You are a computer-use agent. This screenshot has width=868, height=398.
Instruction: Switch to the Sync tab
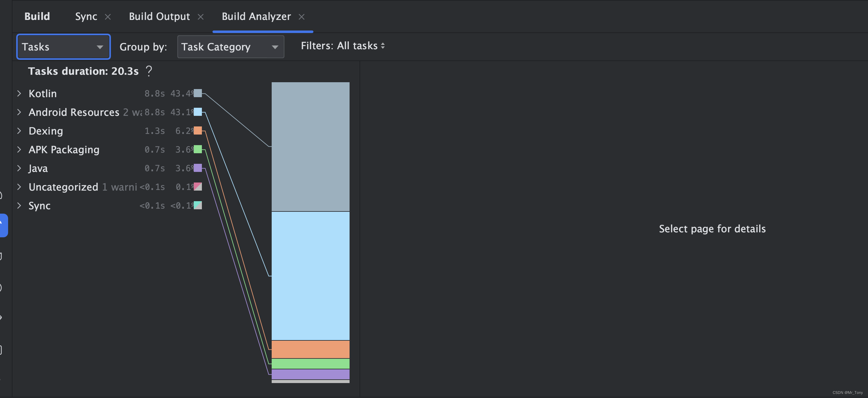(x=86, y=17)
